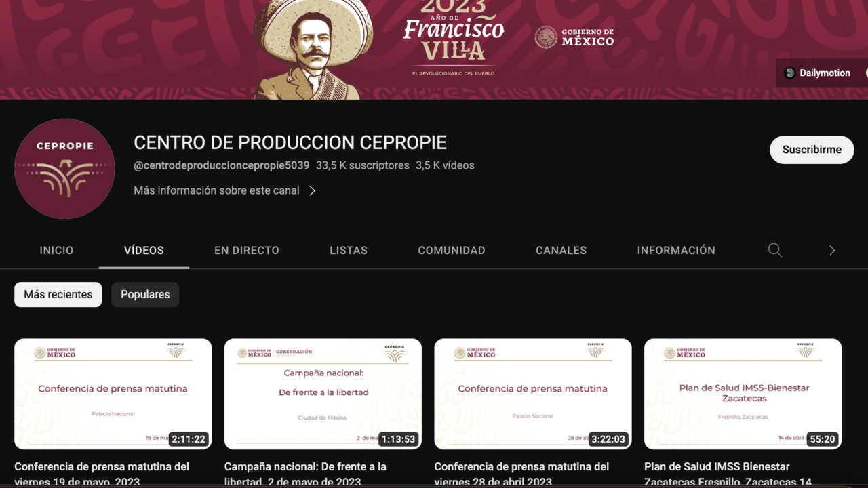Open the EN DIRECTO tab

point(247,250)
